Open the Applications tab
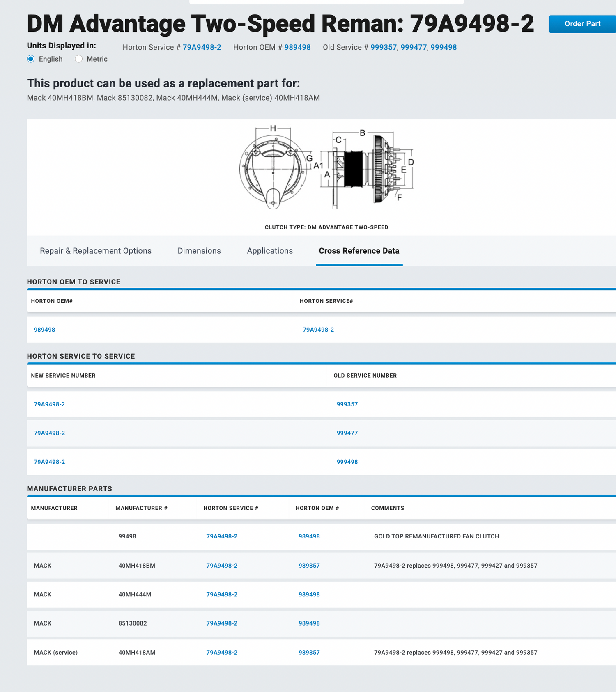This screenshot has width=616, height=692. pyautogui.click(x=270, y=251)
